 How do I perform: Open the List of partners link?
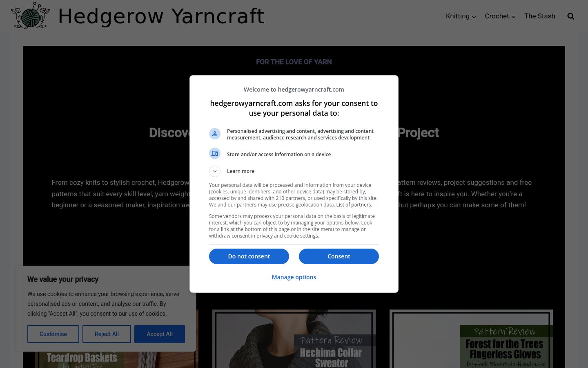[354, 205]
